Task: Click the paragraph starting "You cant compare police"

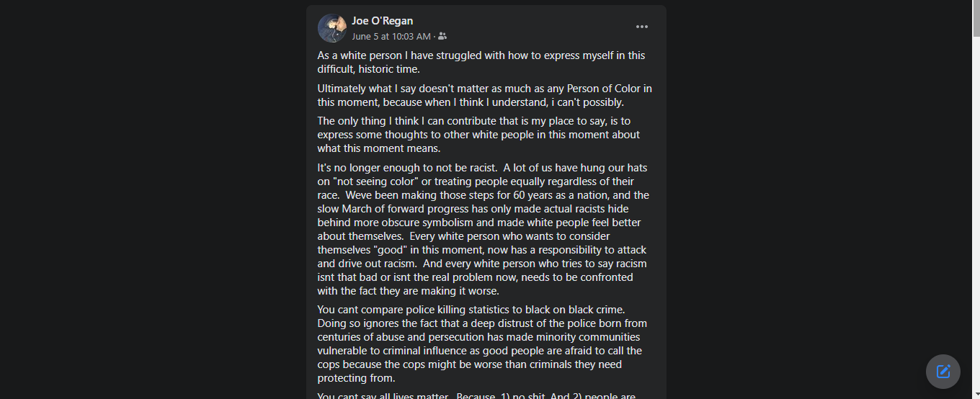Action: click(x=483, y=344)
